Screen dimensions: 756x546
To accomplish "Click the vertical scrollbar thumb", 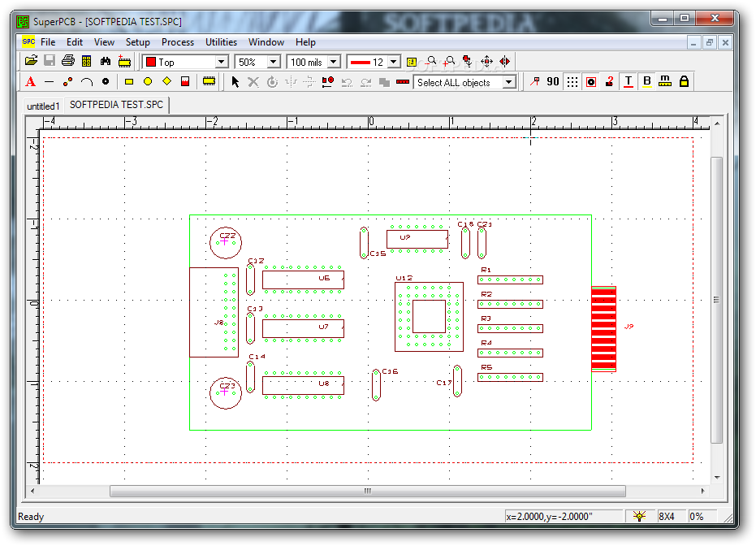I will tap(717, 300).
